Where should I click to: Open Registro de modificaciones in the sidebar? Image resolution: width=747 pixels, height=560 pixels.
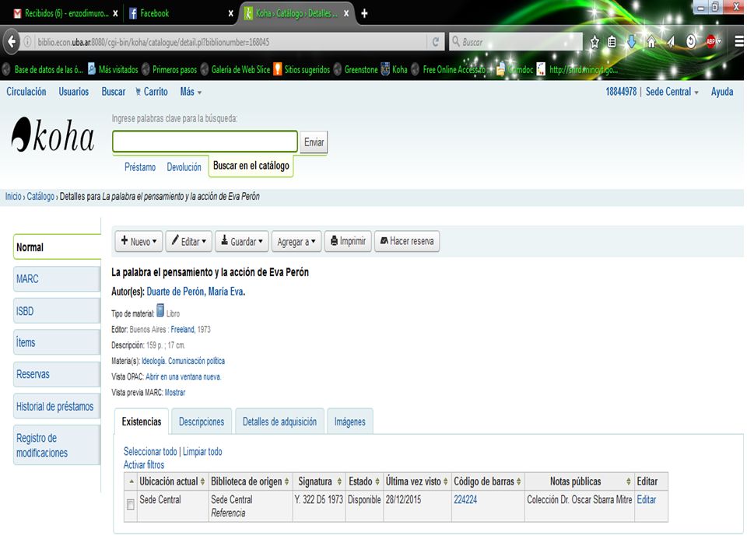coord(57,445)
